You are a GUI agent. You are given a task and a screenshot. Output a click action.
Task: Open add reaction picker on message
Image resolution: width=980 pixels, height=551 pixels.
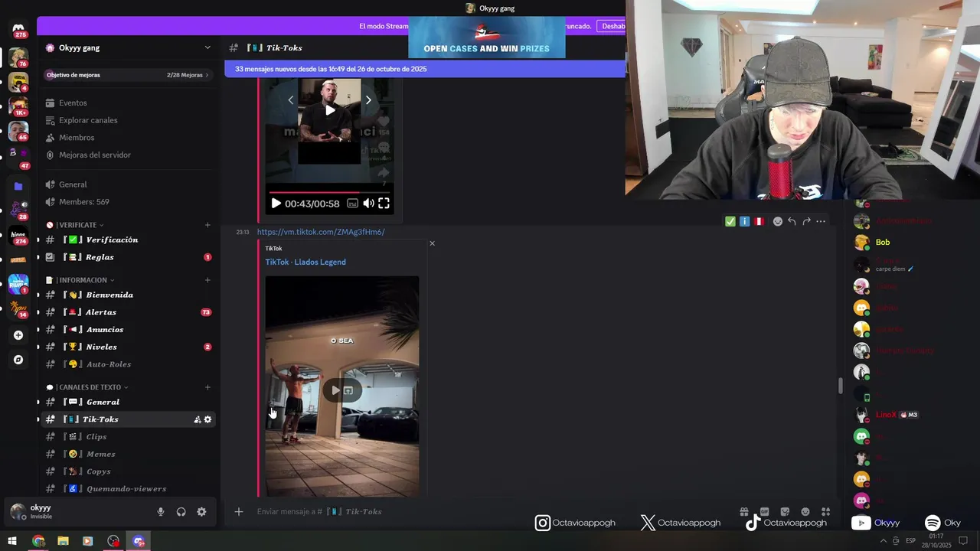[x=777, y=221]
